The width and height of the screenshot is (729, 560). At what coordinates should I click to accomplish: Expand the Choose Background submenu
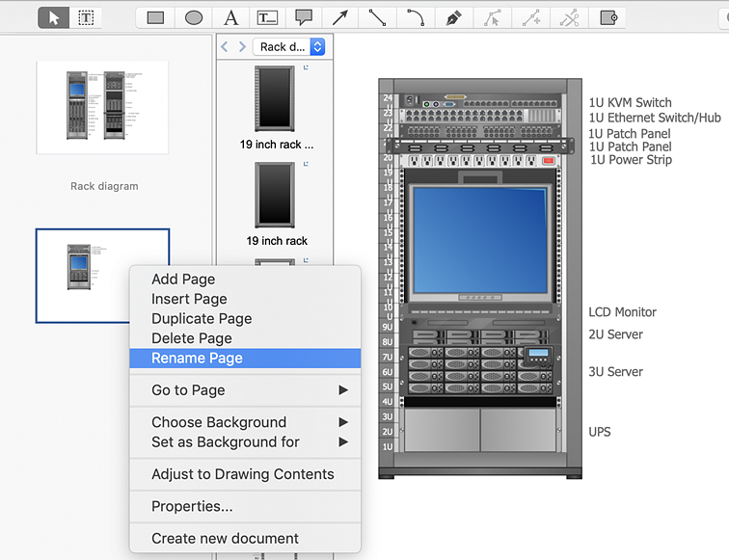pos(245,422)
